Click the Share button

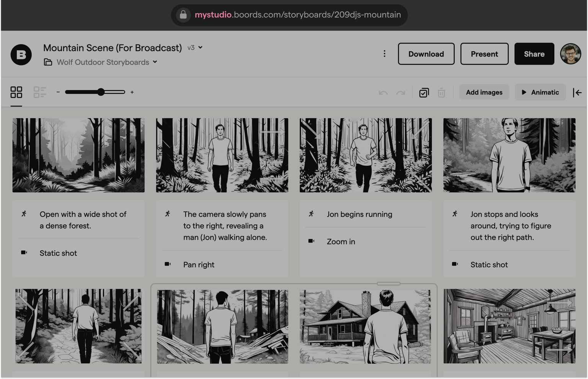tap(534, 54)
